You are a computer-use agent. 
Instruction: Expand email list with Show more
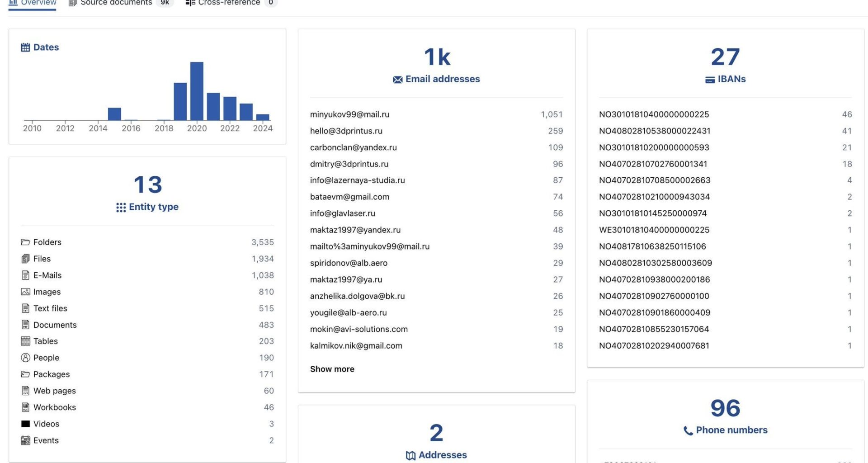pos(332,369)
